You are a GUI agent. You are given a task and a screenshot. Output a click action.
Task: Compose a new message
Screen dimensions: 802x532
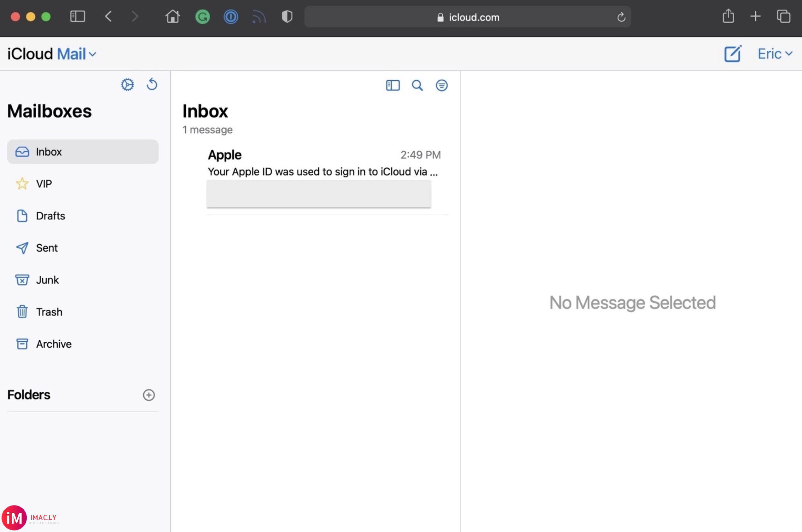(733, 54)
